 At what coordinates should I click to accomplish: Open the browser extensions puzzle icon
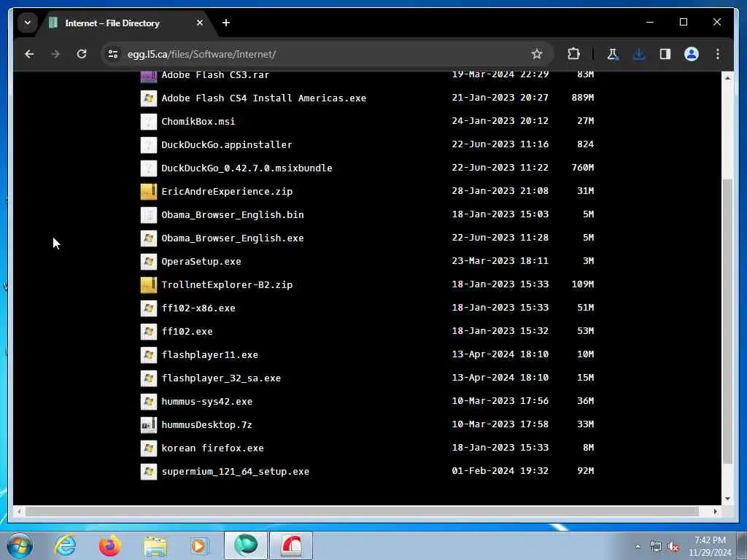(573, 54)
